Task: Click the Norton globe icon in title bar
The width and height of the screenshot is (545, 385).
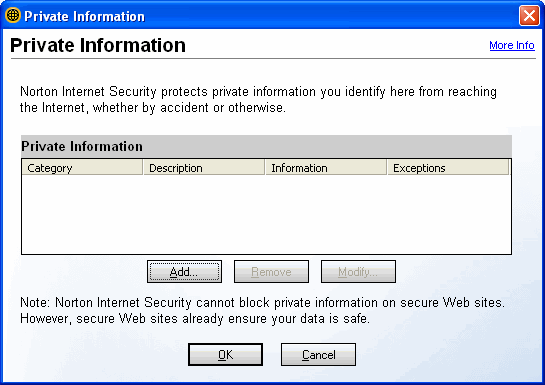Action: [x=13, y=16]
